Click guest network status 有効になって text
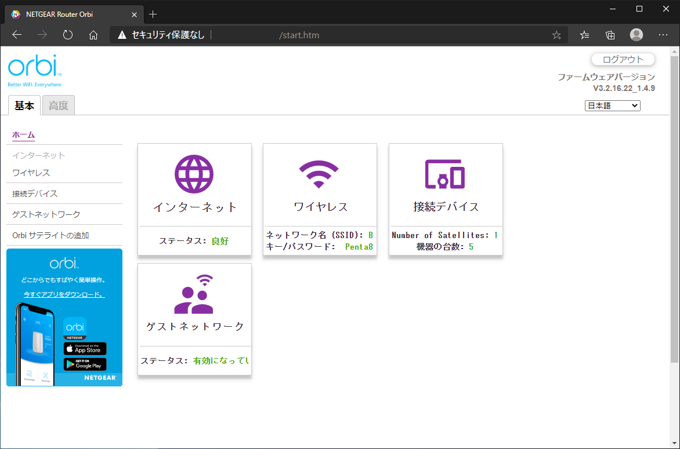 [x=221, y=361]
